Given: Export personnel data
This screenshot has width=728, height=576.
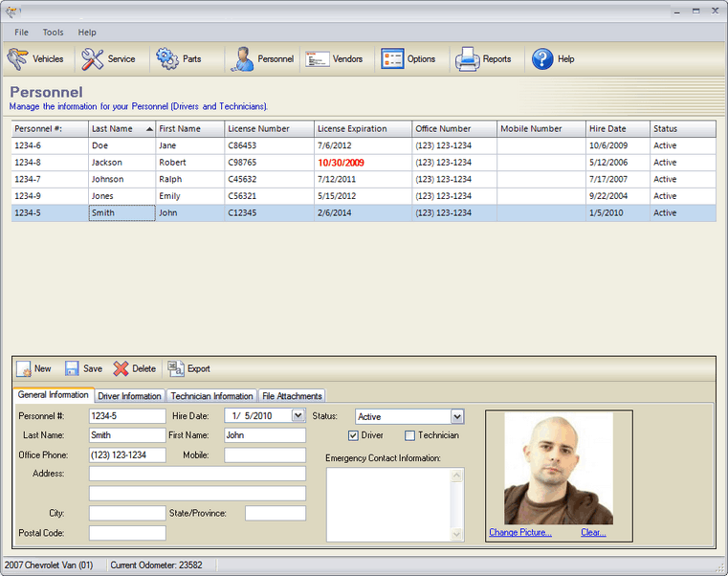Looking at the screenshot, I should (x=189, y=368).
